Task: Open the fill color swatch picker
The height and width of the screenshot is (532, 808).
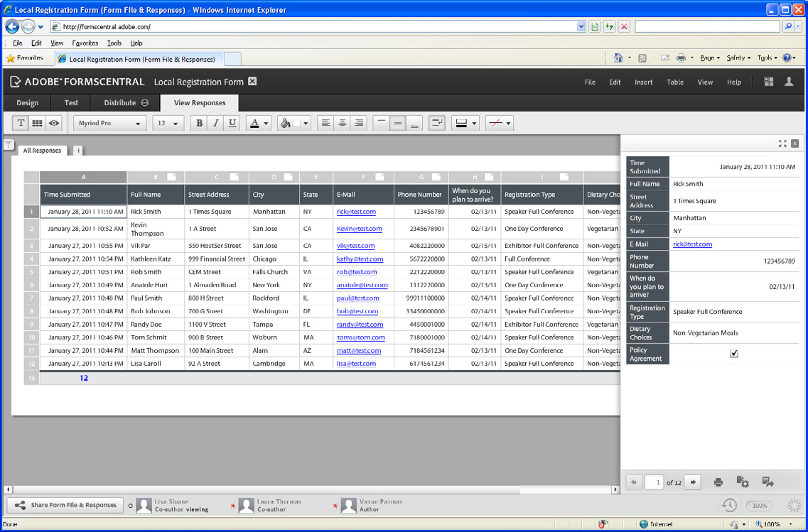Action: 296,123
